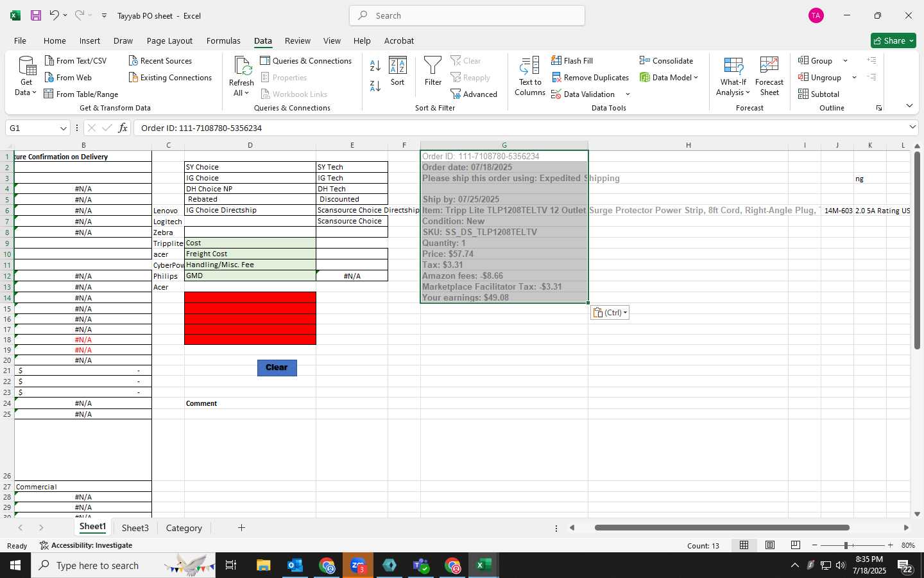Viewport: 924px width, 578px height.
Task: Open Recent Sources
Action: click(x=160, y=60)
